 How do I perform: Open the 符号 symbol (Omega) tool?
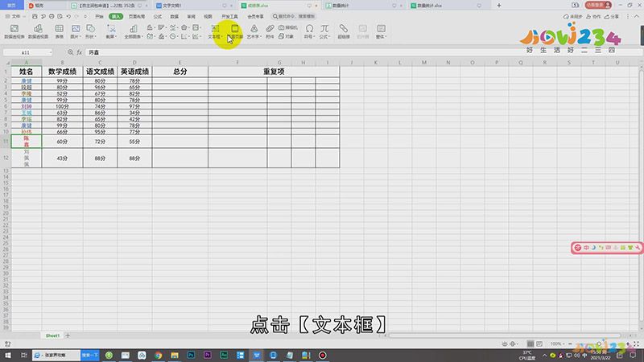point(309,31)
